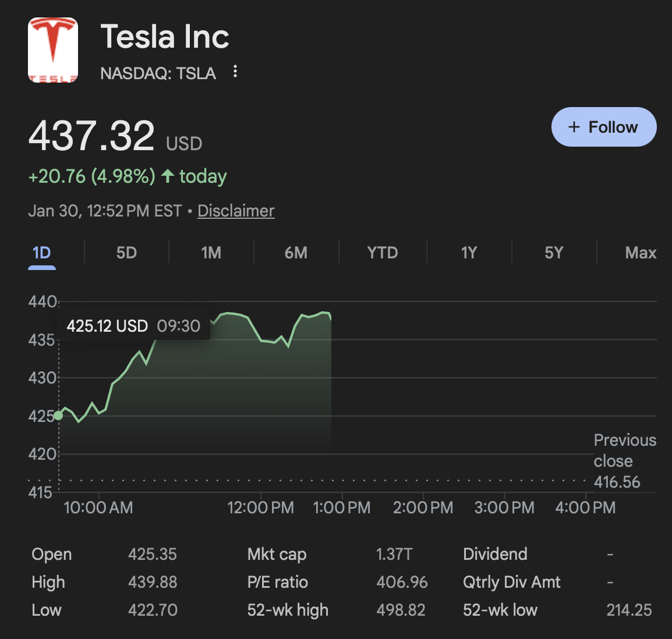
Task: Select the 1D time range tab
Action: point(42,253)
